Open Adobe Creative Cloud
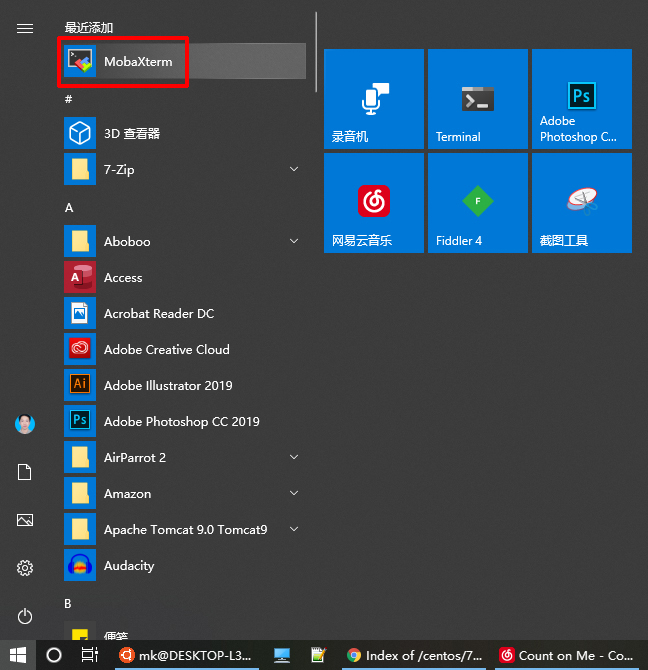Image resolution: width=648 pixels, height=670 pixels. (x=166, y=350)
